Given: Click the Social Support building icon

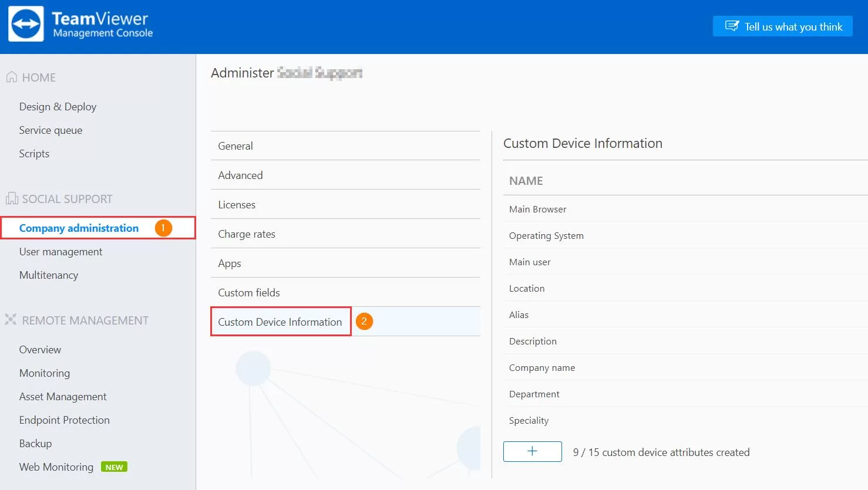Looking at the screenshot, I should pos(11,198).
